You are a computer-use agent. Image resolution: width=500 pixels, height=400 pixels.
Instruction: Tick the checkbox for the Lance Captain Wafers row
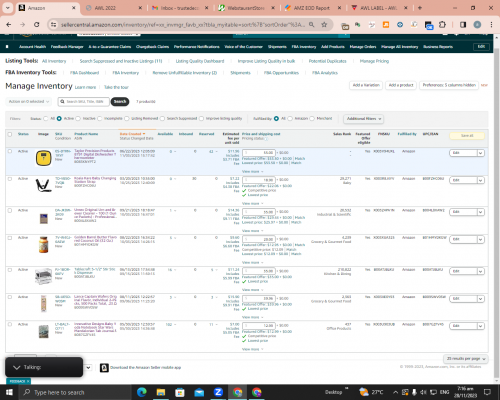[x=10, y=297]
